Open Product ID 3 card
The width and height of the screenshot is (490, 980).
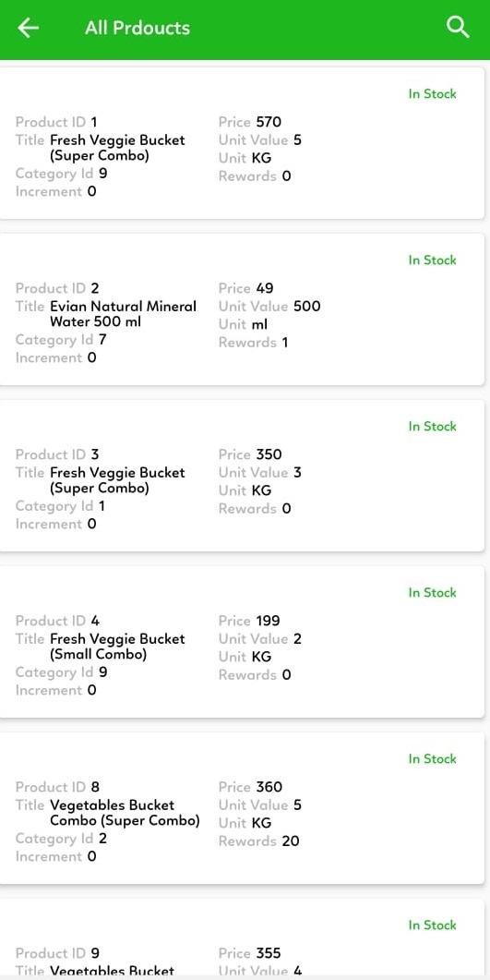(242, 476)
